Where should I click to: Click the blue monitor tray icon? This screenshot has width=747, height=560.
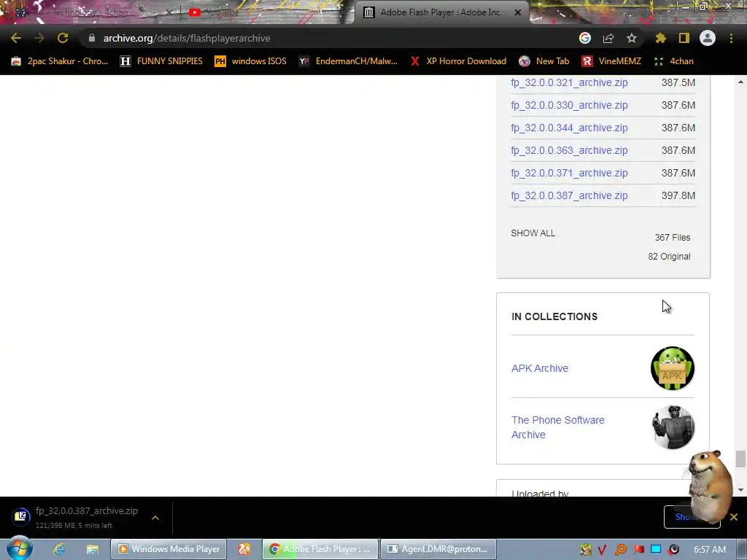pyautogui.click(x=656, y=550)
